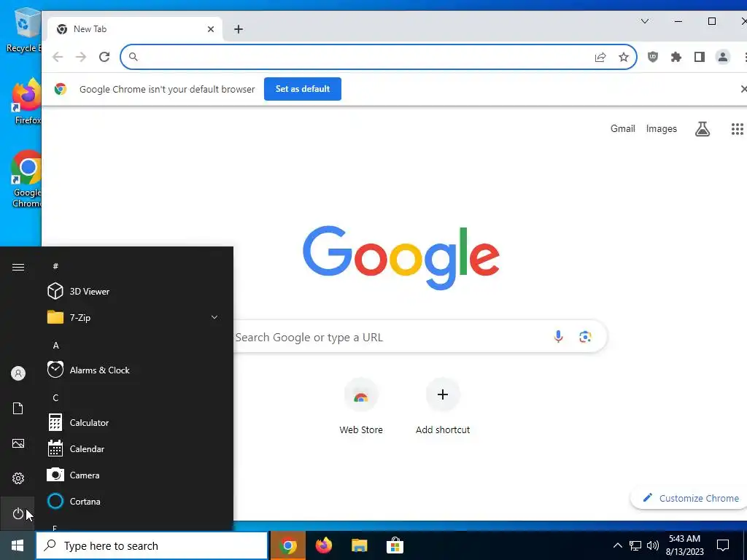Close the New Tab tab

[211, 29]
